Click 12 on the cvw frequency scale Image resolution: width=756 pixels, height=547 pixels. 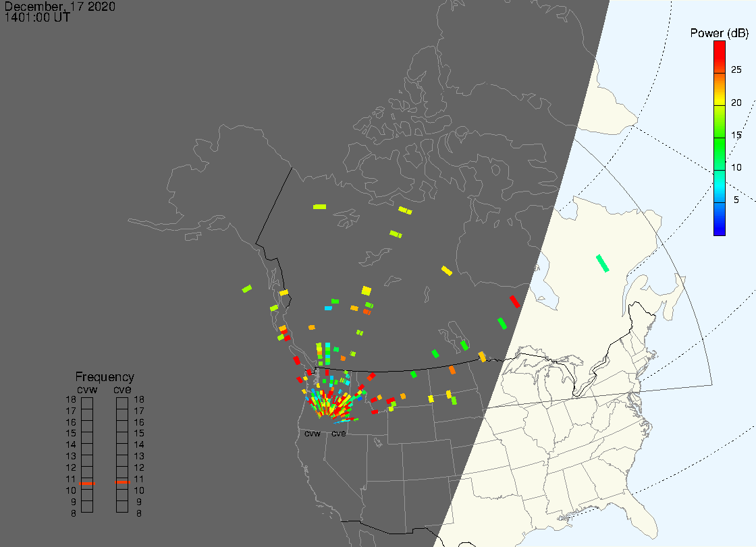(71, 467)
